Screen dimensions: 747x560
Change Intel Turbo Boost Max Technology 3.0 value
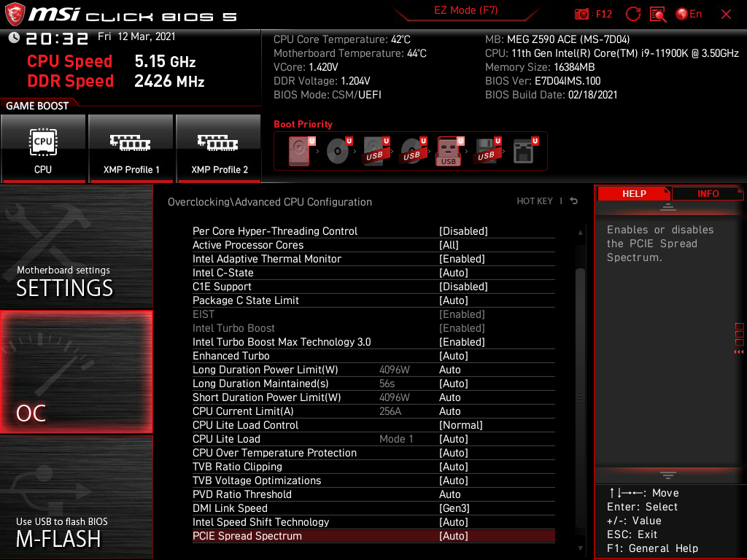pos(462,342)
